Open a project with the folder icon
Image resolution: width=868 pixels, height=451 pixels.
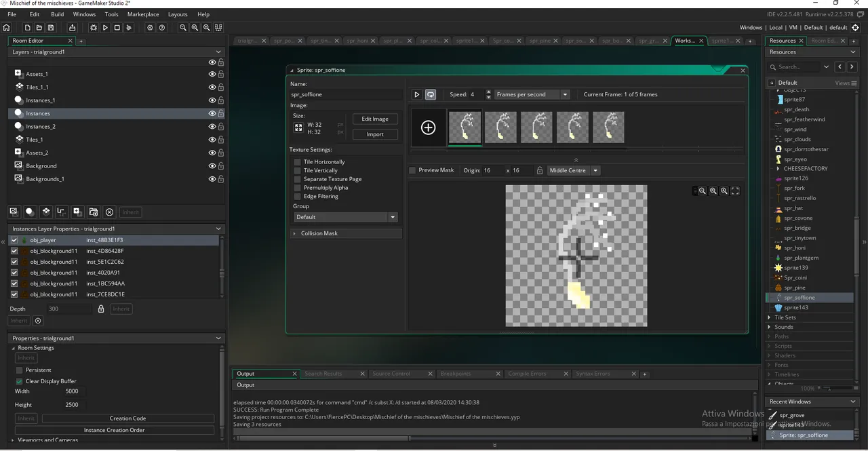pos(39,28)
